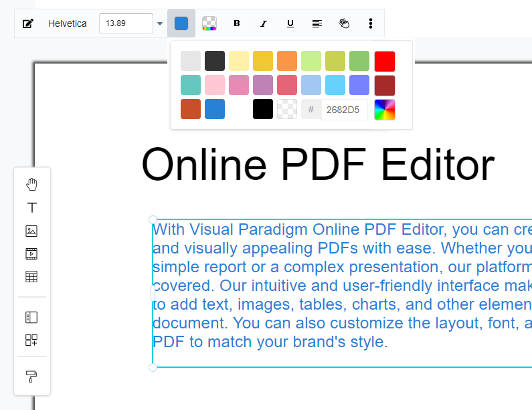Pick the dark maroon red swatch

(x=385, y=86)
